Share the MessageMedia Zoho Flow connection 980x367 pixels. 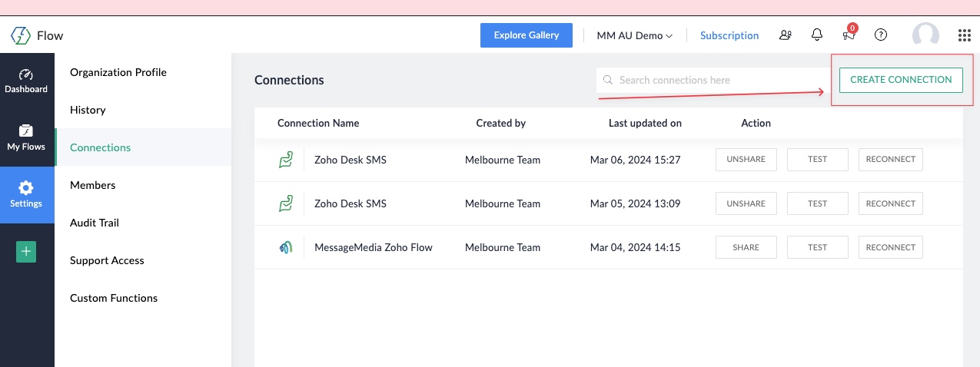746,247
